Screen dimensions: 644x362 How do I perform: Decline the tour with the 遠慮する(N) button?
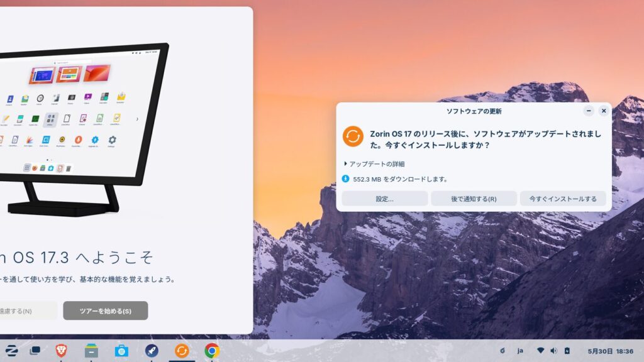coord(25,310)
